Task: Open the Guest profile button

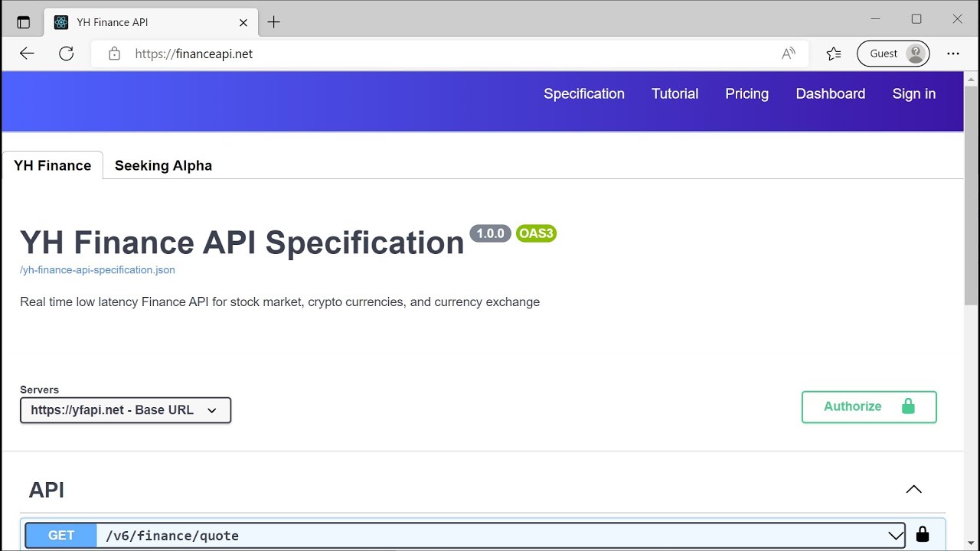Action: click(893, 54)
